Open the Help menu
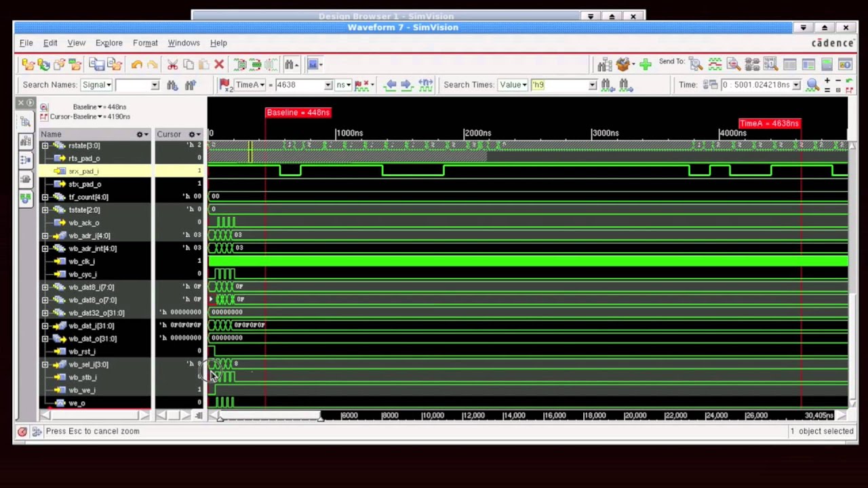The width and height of the screenshot is (868, 488). 218,43
